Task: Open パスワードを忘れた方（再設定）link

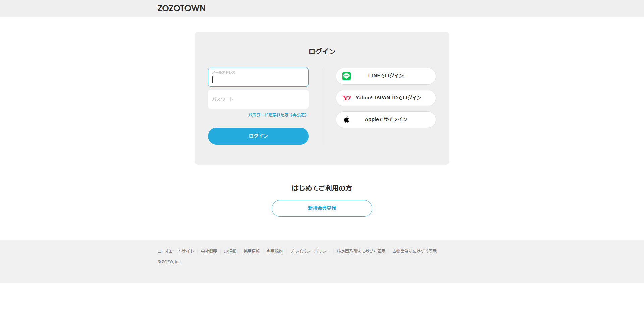Action: point(277,115)
